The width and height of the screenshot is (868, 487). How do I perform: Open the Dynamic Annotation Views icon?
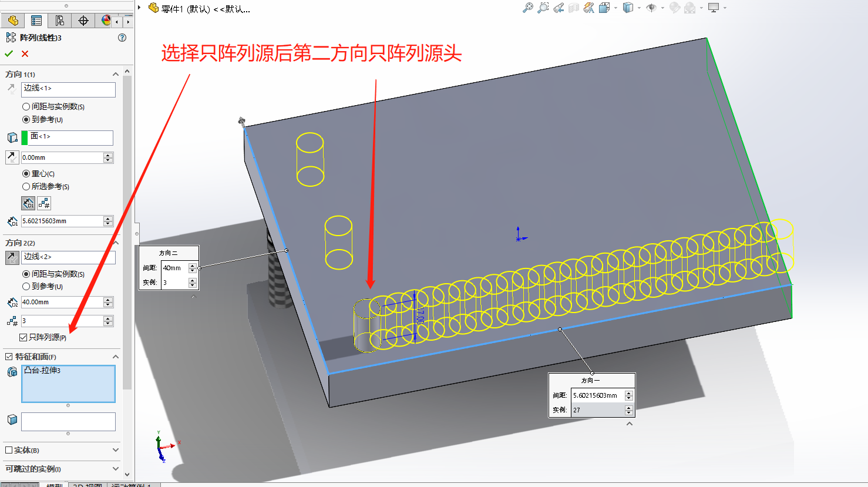589,8
